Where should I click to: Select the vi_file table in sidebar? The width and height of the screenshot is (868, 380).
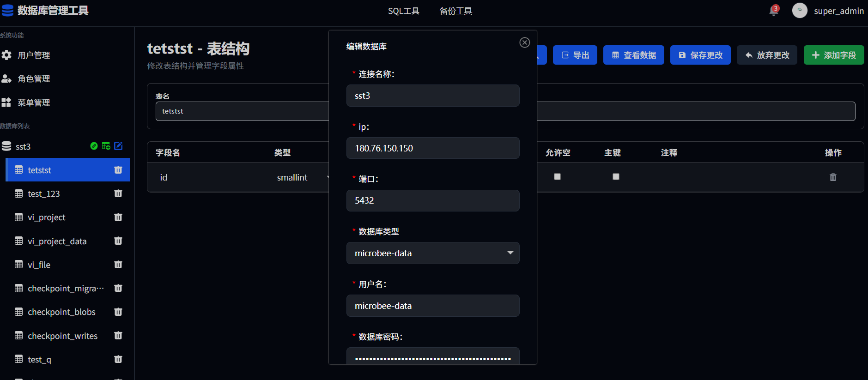pyautogui.click(x=39, y=265)
